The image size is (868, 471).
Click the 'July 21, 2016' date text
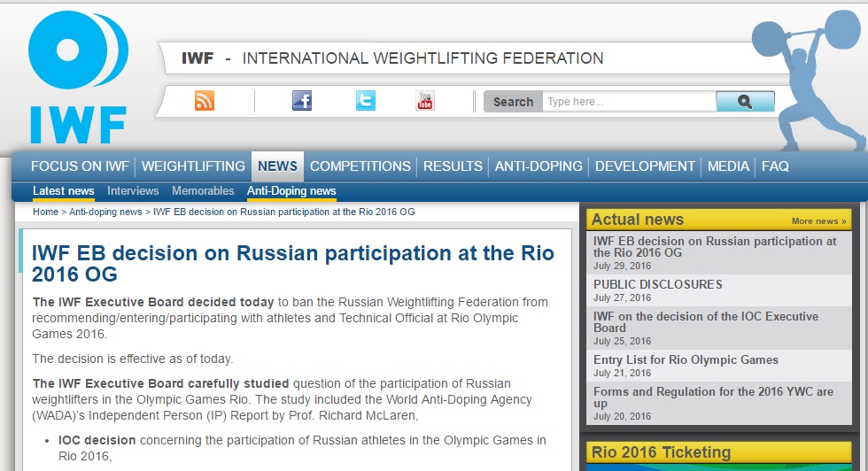coord(622,373)
